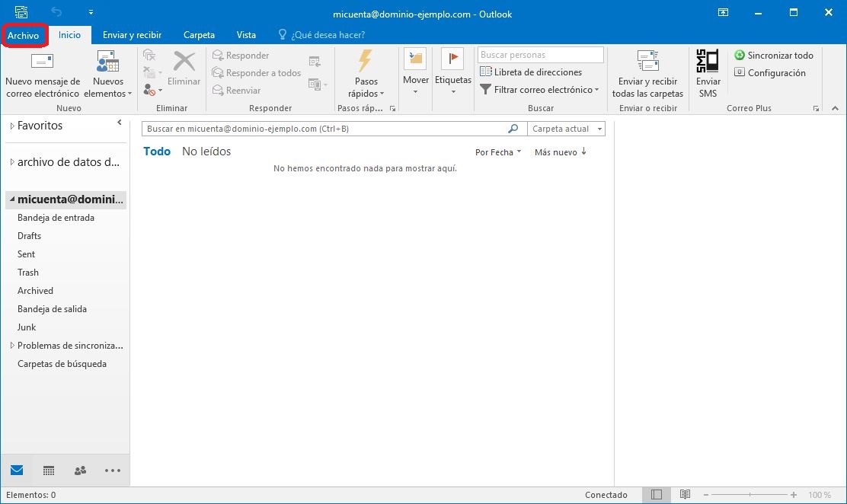Collapse the micuenta@domini... account tree
Image resolution: width=847 pixels, height=504 pixels.
pos(12,199)
